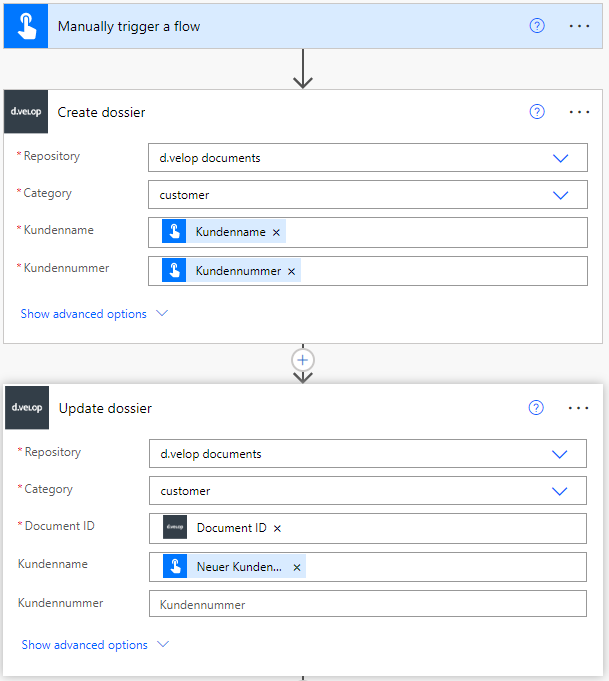This screenshot has height=681, width=609.
Task: Remove Kundennummer token in Create dossier
Action: (x=291, y=271)
